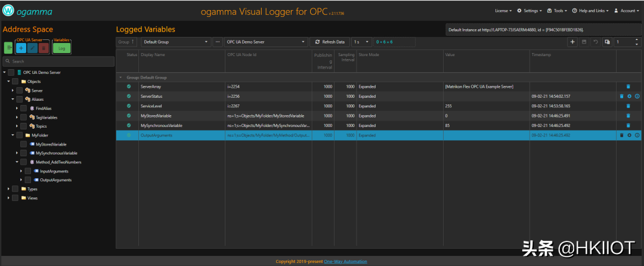Add a new logged variable record
The width and height of the screenshot is (644, 266).
tap(572, 42)
